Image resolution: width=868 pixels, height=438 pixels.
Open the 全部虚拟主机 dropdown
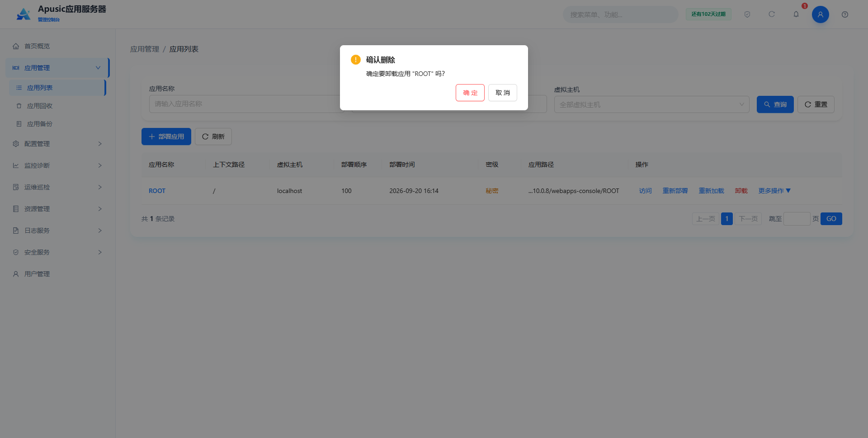pos(651,104)
